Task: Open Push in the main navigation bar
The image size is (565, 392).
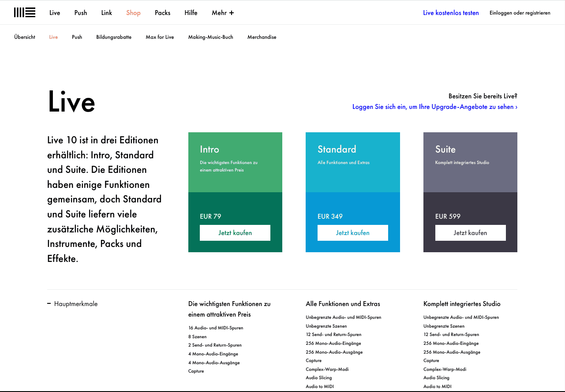Action: coord(81,13)
